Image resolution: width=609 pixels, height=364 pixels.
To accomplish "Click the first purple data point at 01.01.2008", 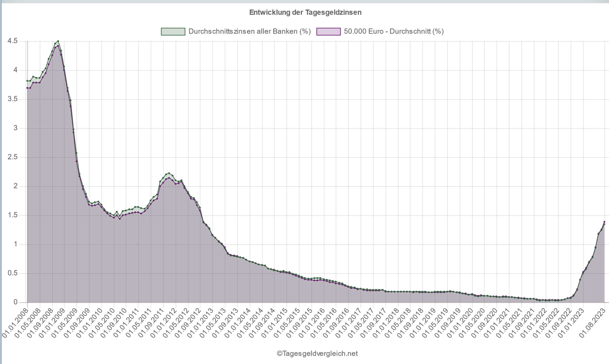I will tap(27, 88).
